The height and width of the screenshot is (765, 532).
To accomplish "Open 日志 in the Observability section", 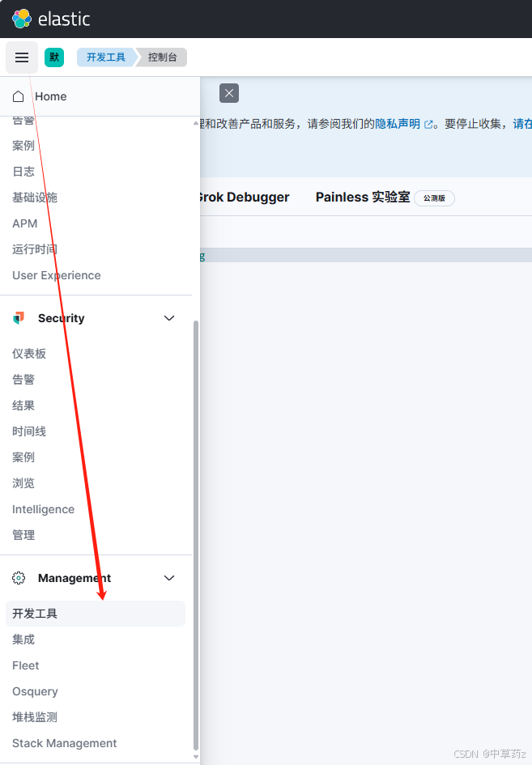I will (x=23, y=172).
